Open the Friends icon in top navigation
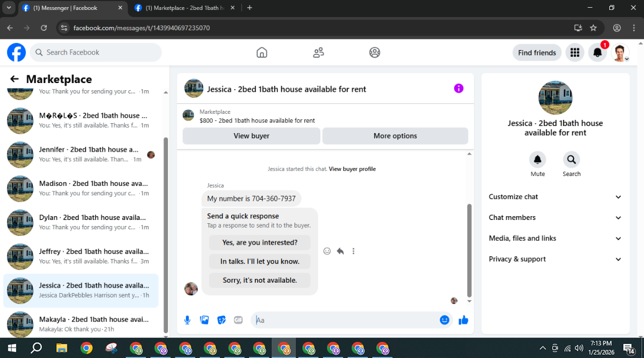The image size is (644, 358). click(x=318, y=53)
